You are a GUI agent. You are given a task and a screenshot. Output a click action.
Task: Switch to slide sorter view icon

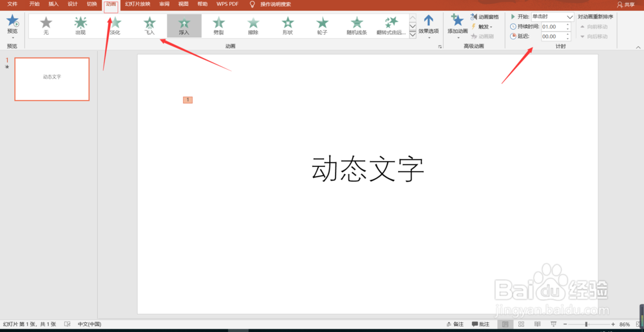(x=521, y=324)
